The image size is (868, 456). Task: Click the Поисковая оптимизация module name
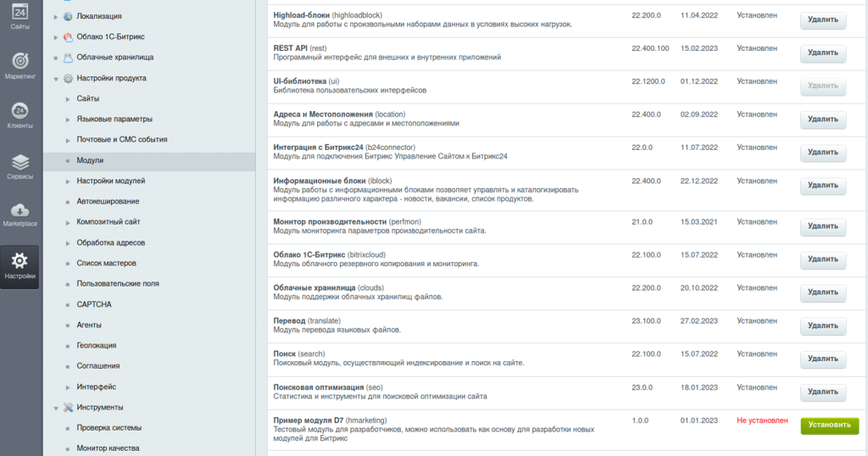click(x=319, y=387)
